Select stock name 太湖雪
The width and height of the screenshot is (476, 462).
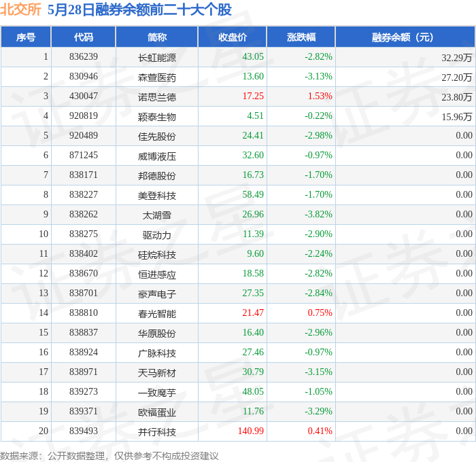coord(157,215)
